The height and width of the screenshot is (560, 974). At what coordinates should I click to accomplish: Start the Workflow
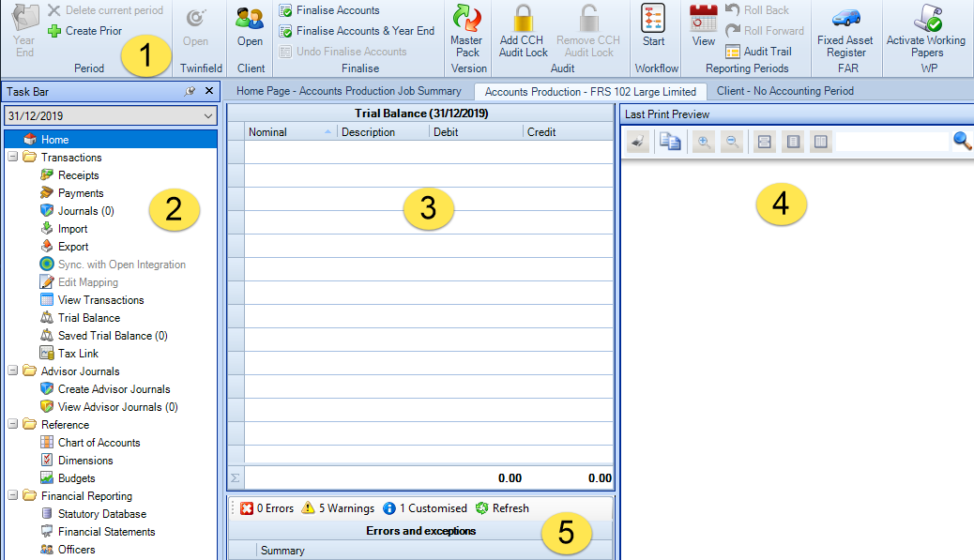pyautogui.click(x=653, y=25)
